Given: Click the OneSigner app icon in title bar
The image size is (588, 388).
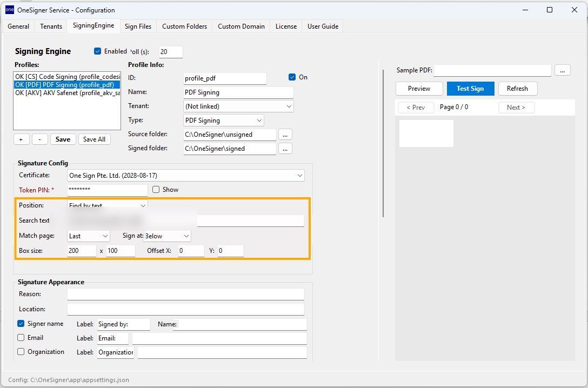Looking at the screenshot, I should click(x=9, y=10).
